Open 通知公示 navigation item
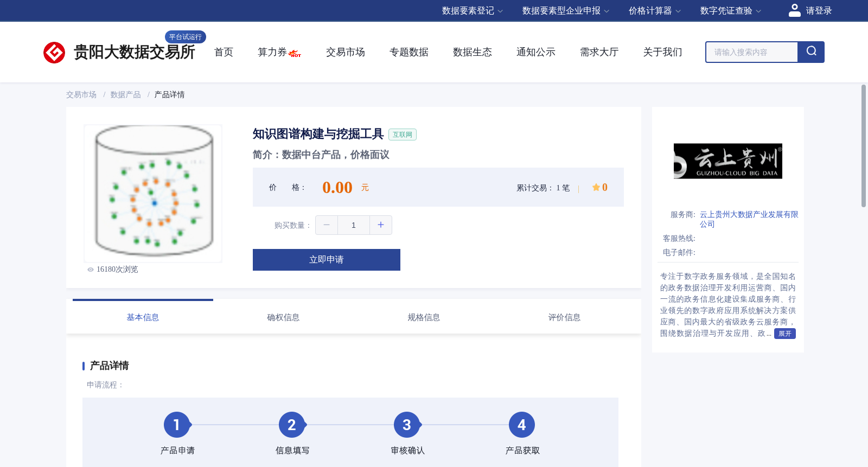This screenshot has width=868, height=467. tap(536, 52)
